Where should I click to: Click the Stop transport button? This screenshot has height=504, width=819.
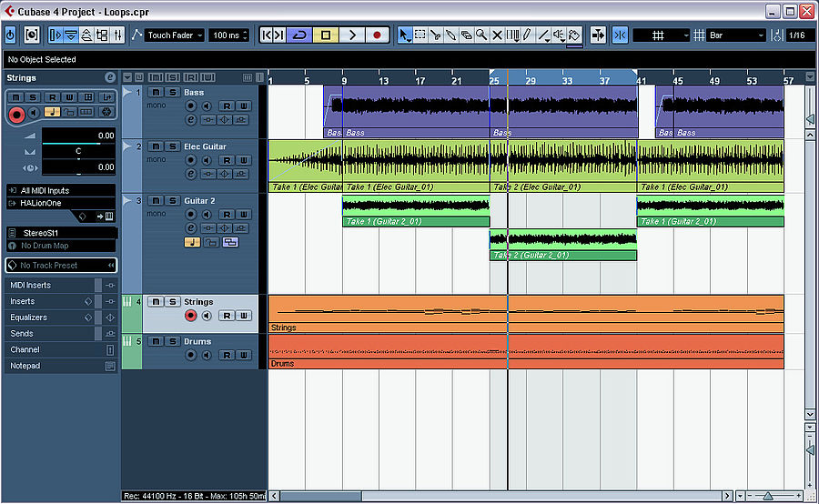[x=326, y=35]
